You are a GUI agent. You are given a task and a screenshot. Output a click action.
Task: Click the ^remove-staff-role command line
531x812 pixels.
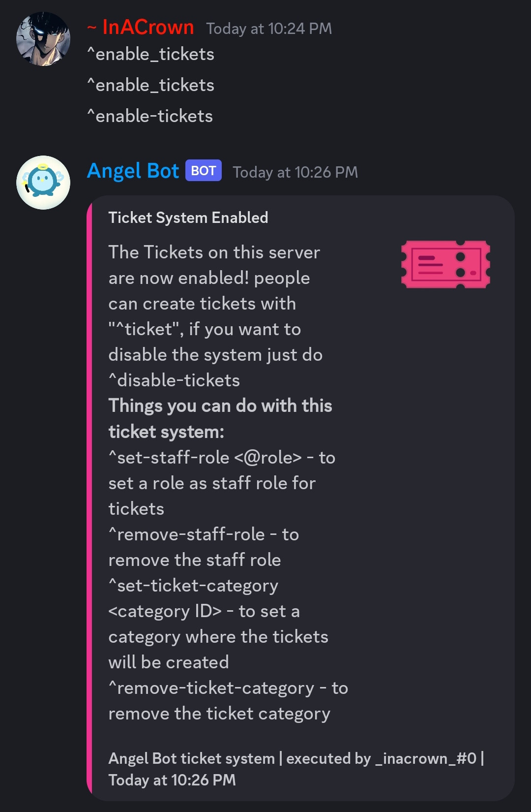point(204,534)
